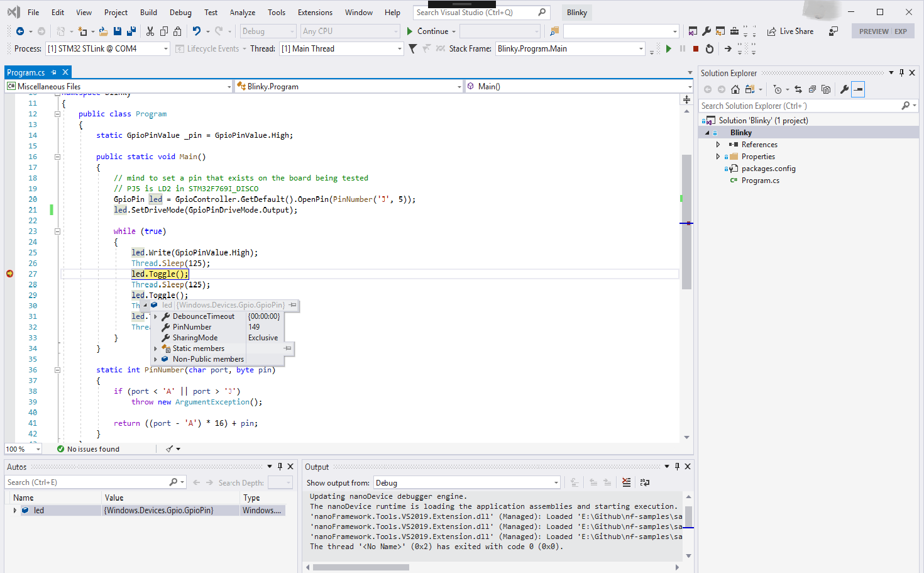Clear all text in the Output window

(626, 482)
